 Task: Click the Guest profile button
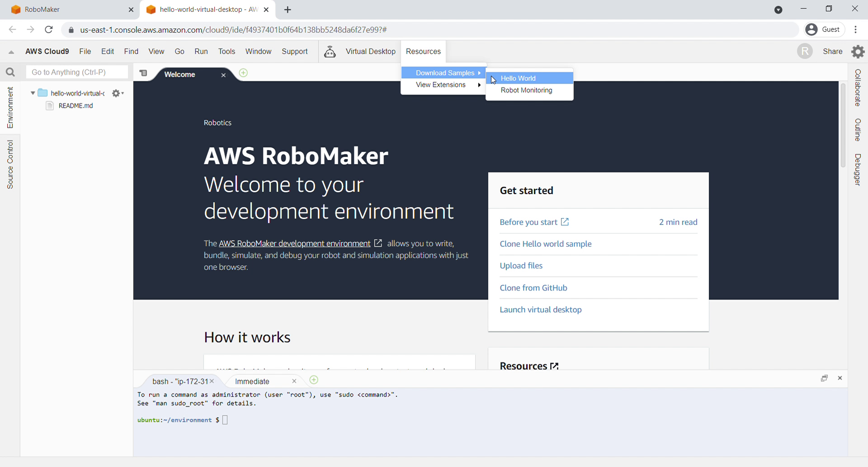[824, 30]
